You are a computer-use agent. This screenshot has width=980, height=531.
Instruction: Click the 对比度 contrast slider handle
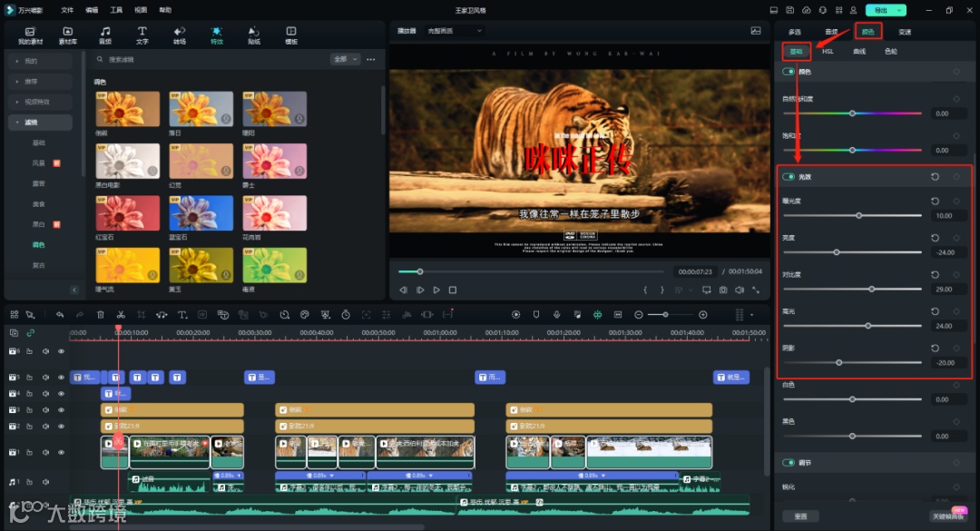[x=872, y=289]
